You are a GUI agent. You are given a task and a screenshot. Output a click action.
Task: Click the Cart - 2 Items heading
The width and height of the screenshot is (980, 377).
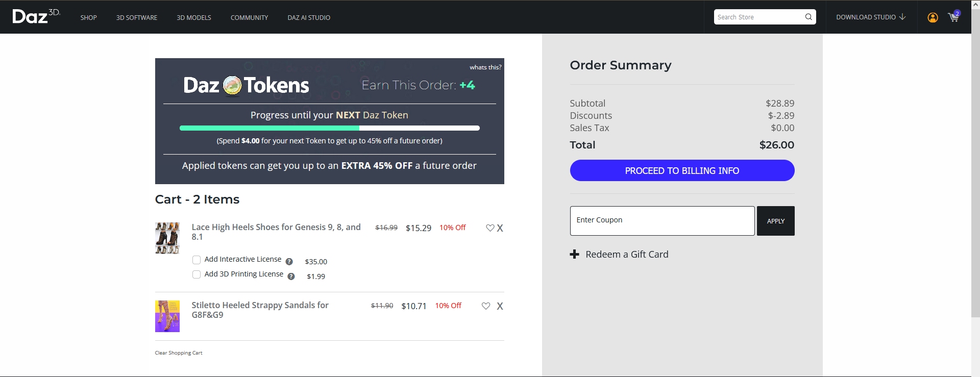[197, 199]
